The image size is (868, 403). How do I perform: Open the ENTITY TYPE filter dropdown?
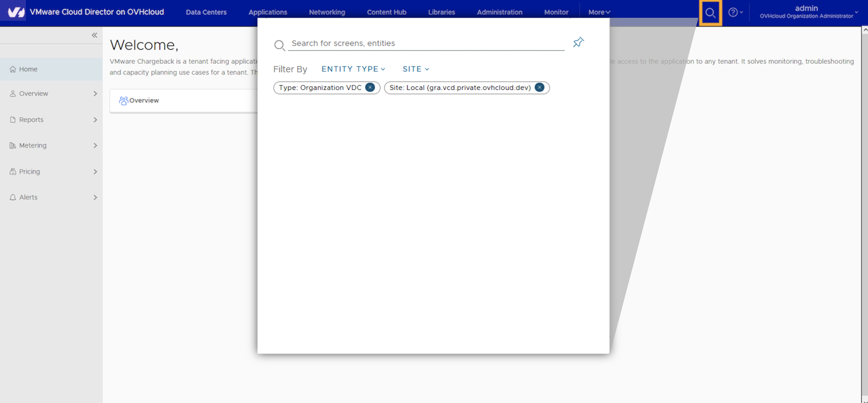(353, 69)
